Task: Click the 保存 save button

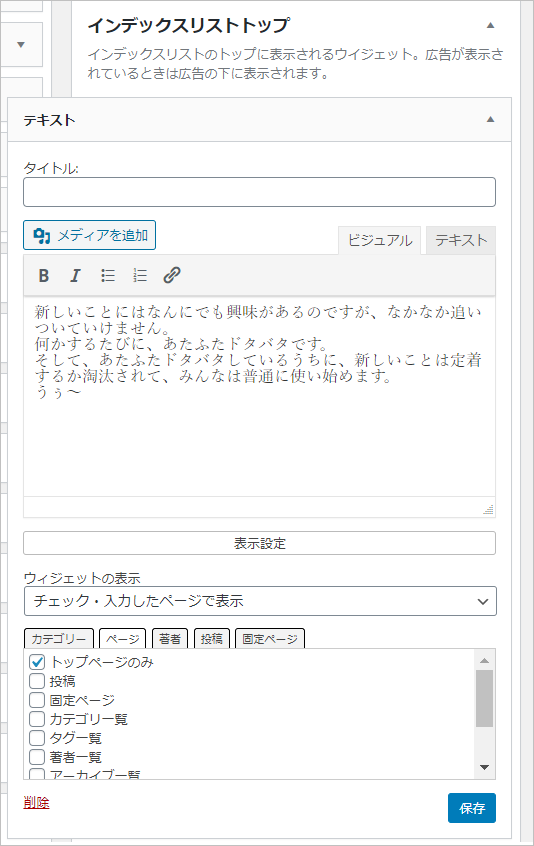Action: 471,808
